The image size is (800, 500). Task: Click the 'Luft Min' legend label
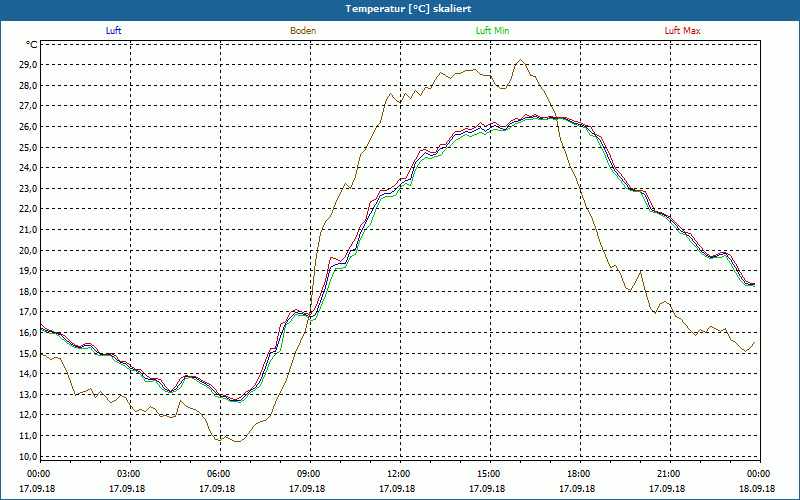click(x=492, y=31)
